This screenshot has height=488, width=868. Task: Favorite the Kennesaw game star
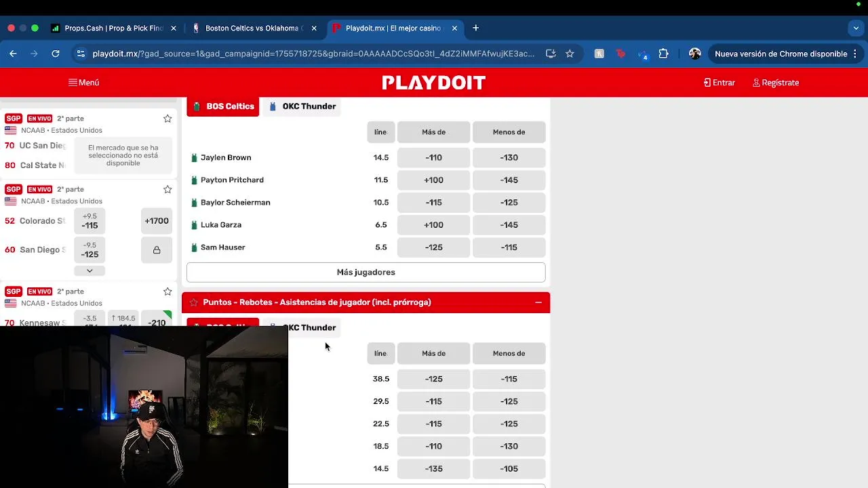tap(167, 291)
